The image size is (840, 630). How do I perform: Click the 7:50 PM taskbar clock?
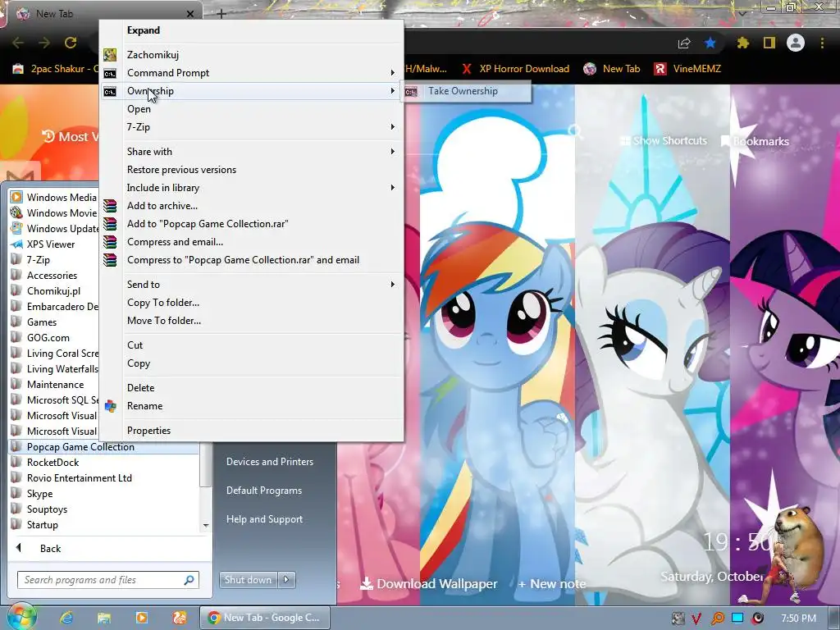click(798, 619)
